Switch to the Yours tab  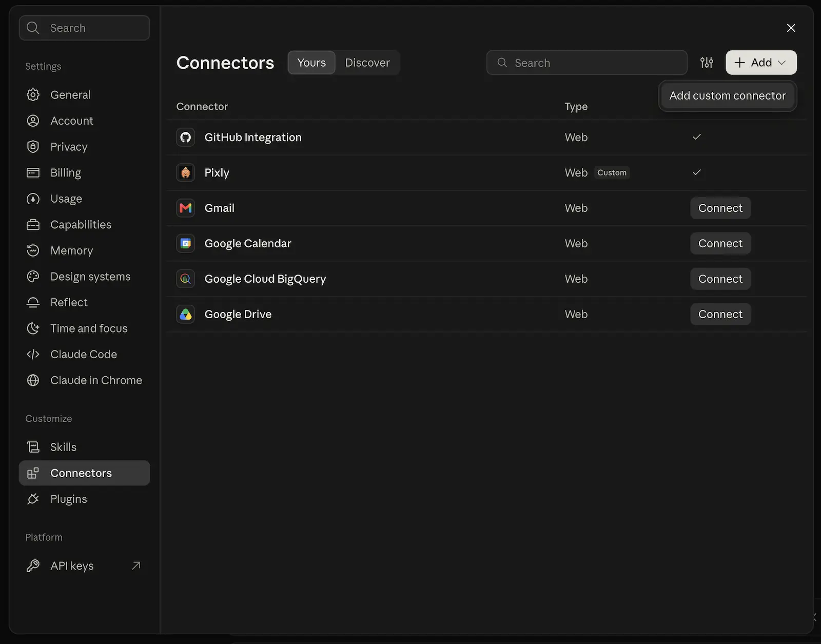311,63
